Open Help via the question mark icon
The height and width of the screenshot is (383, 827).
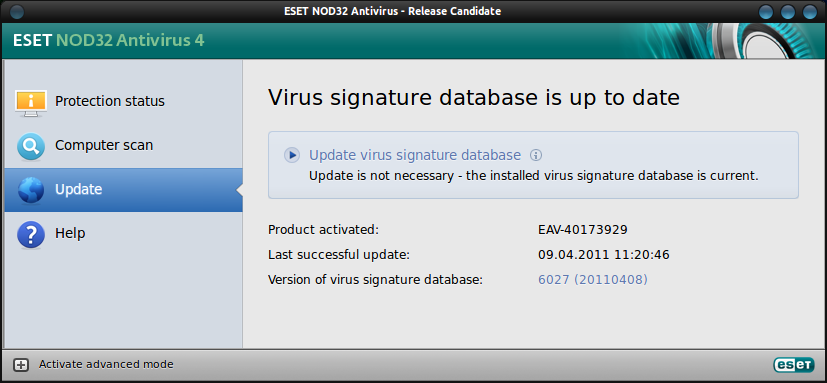click(x=31, y=234)
